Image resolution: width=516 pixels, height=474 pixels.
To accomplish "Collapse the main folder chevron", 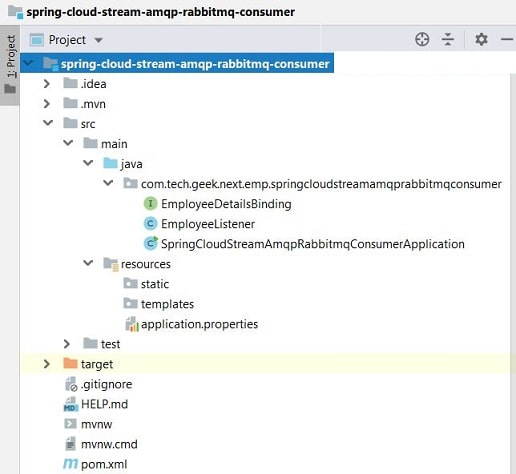I will pos(68,143).
